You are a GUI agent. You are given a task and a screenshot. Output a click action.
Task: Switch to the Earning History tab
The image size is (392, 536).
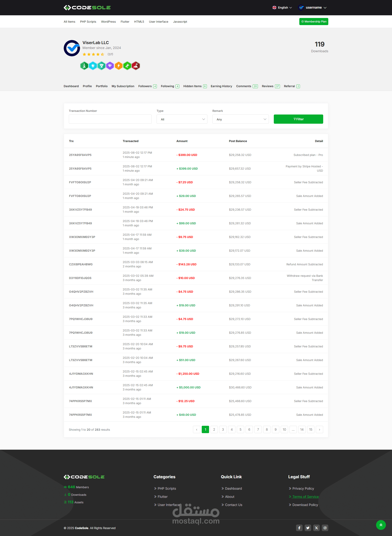coord(221,86)
